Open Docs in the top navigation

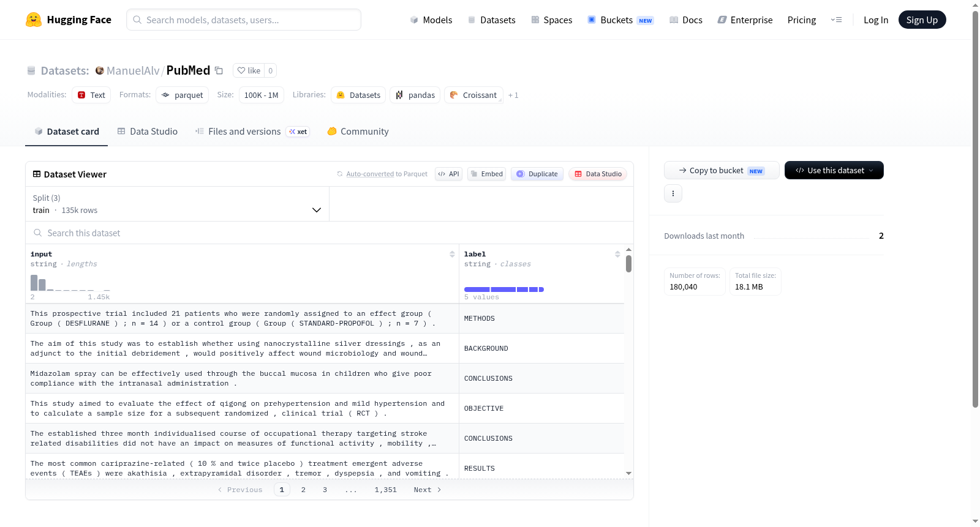pos(686,20)
